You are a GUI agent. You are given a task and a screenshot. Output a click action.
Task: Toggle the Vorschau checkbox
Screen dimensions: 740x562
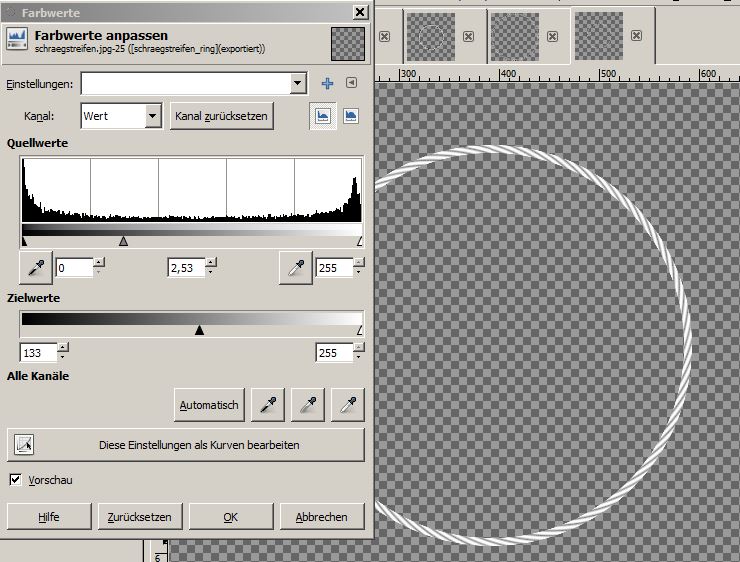tap(15, 480)
